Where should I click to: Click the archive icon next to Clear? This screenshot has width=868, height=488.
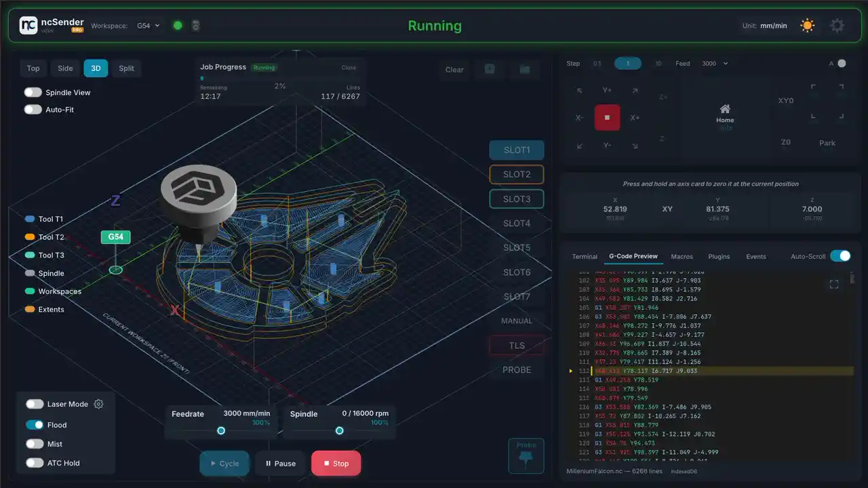(x=490, y=69)
